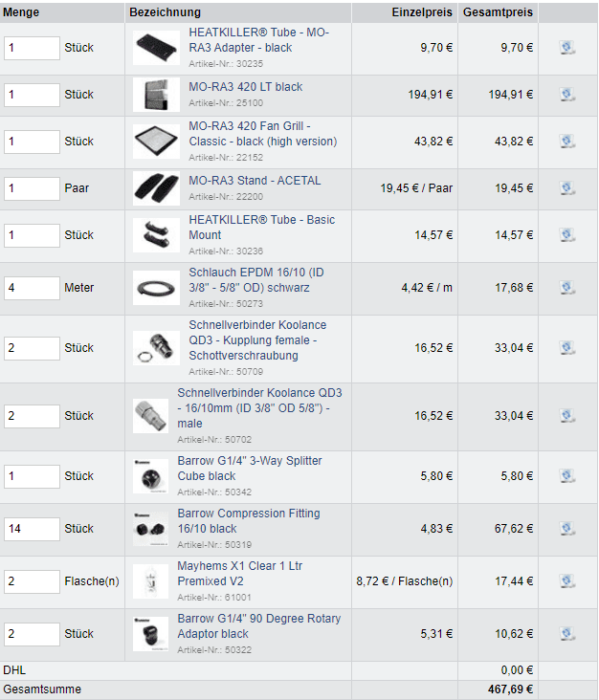Viewport: 599px width, 700px height.
Task: Focus quantity field for MO-RA3 Adapter black
Action: tap(32, 48)
